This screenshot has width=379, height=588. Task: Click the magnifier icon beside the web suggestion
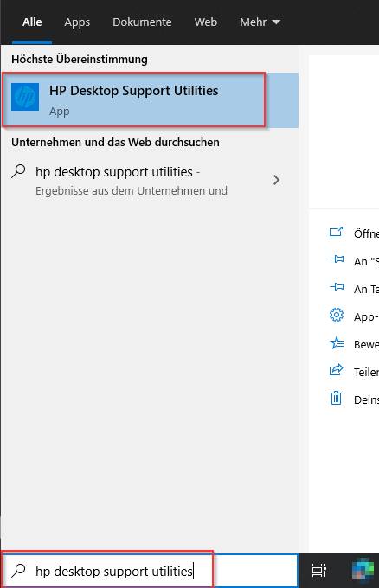(x=18, y=171)
